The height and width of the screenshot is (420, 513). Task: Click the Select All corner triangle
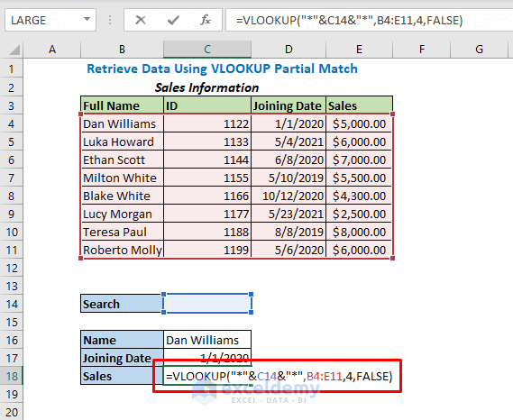(14, 50)
